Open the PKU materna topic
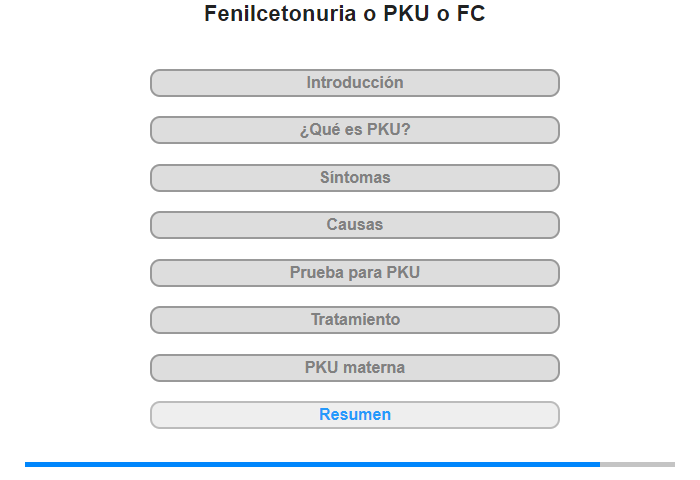The height and width of the screenshot is (480, 700). click(x=355, y=368)
